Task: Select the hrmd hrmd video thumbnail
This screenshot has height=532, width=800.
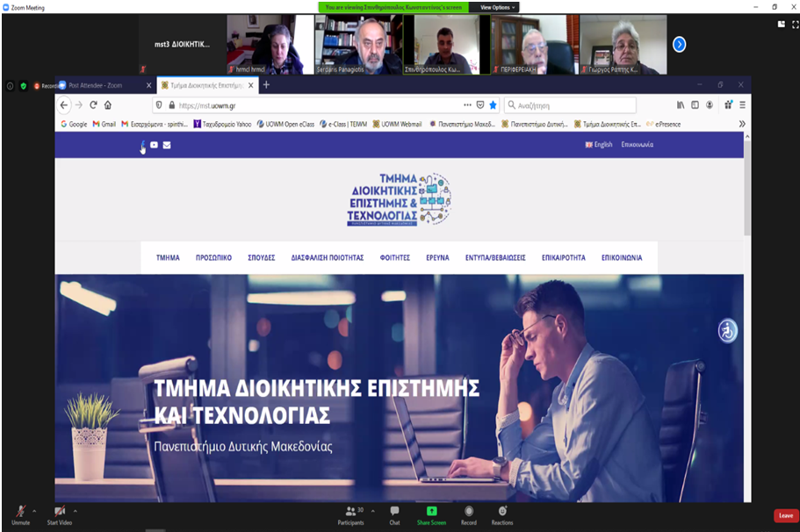Action: click(270, 45)
